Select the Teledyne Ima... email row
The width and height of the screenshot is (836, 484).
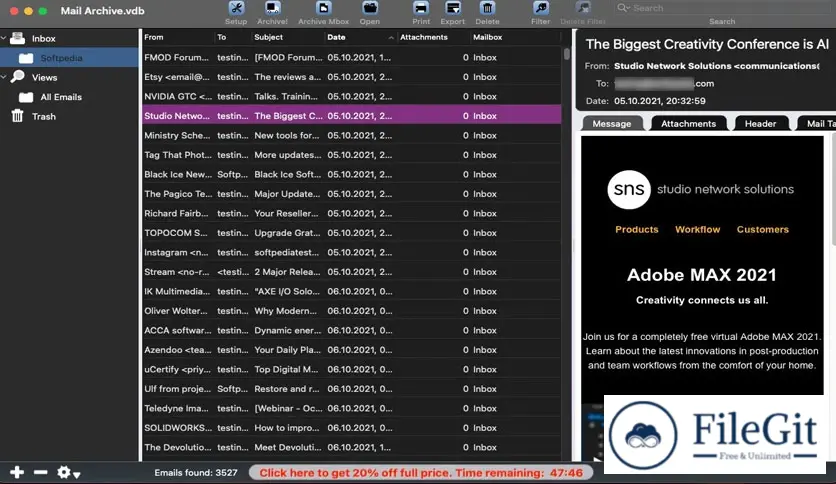[352, 408]
